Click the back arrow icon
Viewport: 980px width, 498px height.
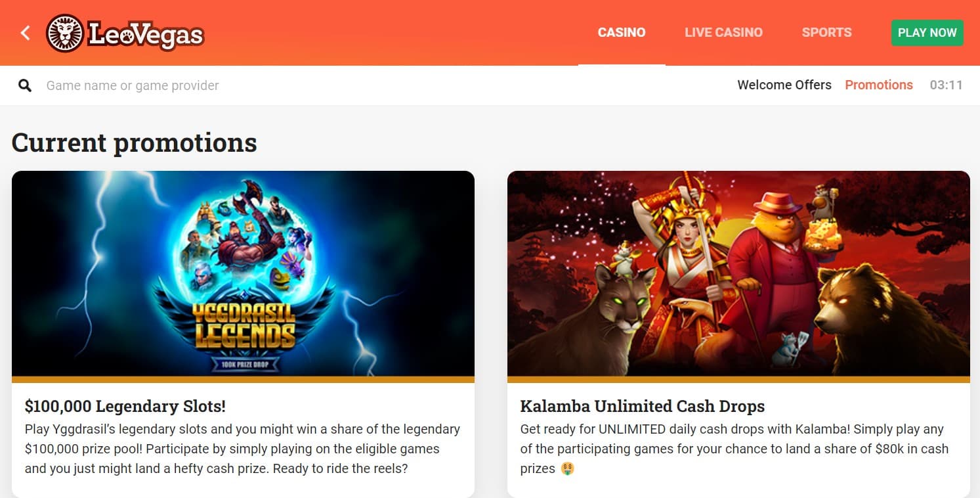pyautogui.click(x=26, y=33)
